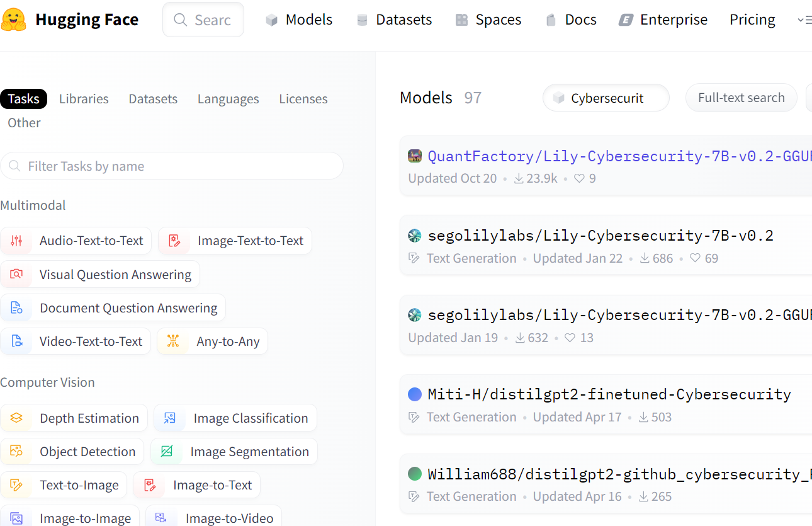The image size is (812, 526).
Task: Open QuantFactory/Lily-Cybersecurity-7B-v0.2-GGUF model
Action: tap(619, 156)
